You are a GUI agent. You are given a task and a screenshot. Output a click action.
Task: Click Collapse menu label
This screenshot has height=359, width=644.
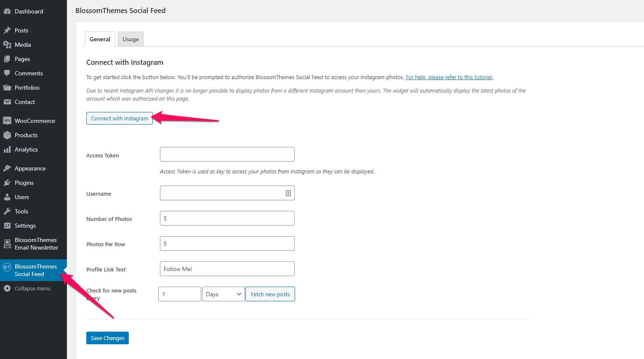32,288
